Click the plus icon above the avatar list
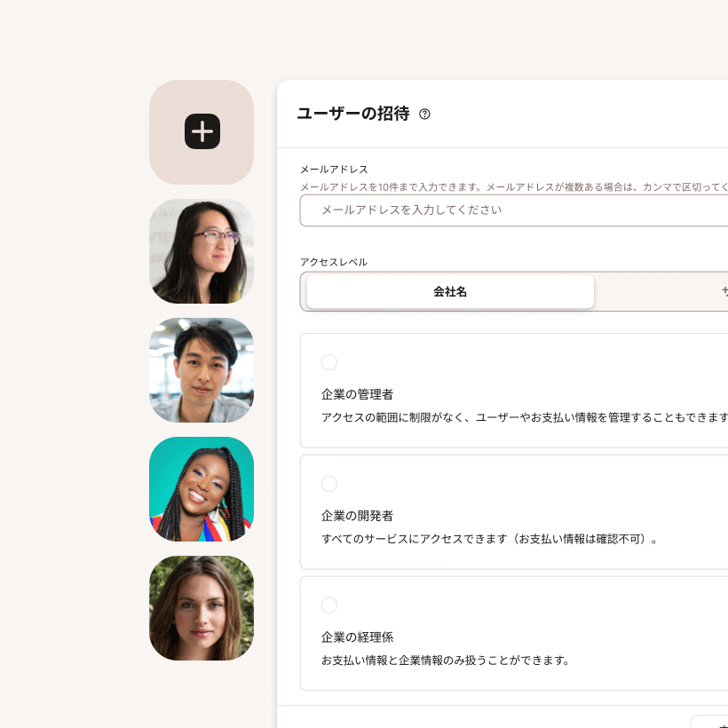This screenshot has height=728, width=728. click(202, 131)
